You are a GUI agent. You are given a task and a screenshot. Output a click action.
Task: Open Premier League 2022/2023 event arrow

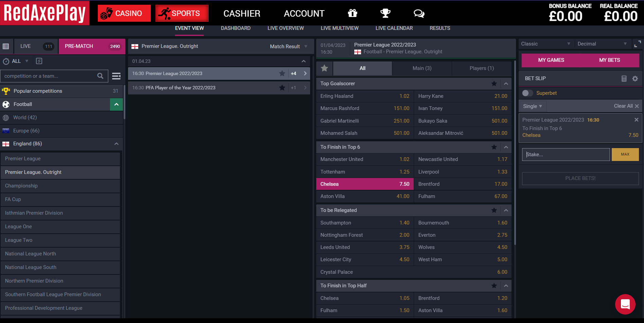click(305, 73)
